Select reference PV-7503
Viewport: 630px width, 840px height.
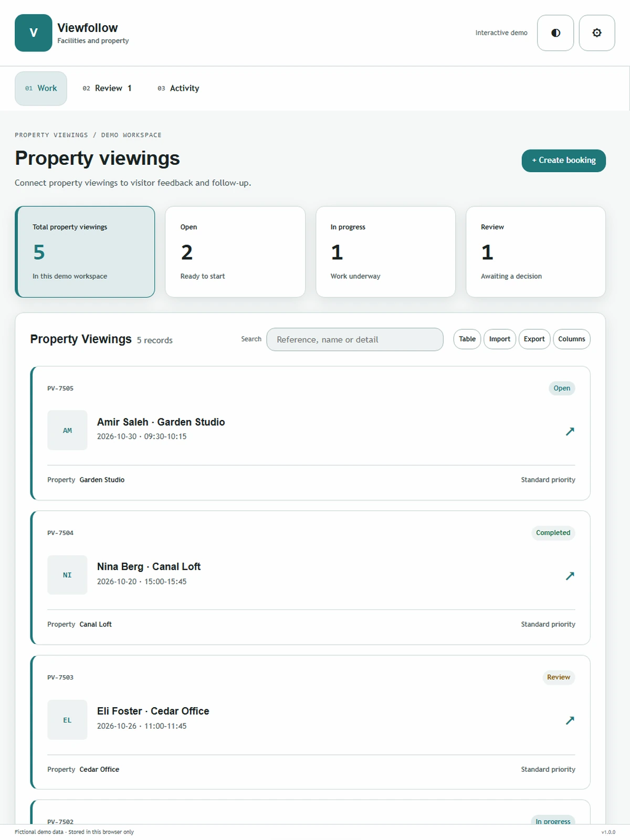60,677
